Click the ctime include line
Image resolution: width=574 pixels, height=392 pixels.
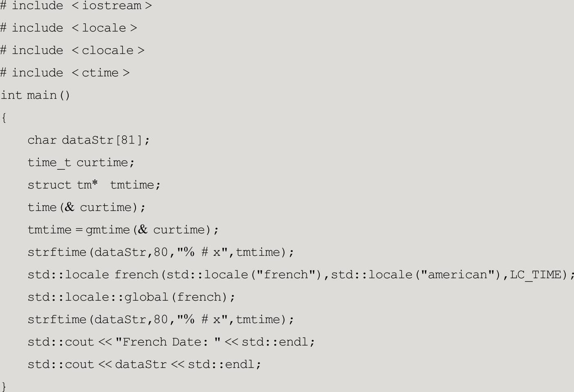(x=65, y=73)
